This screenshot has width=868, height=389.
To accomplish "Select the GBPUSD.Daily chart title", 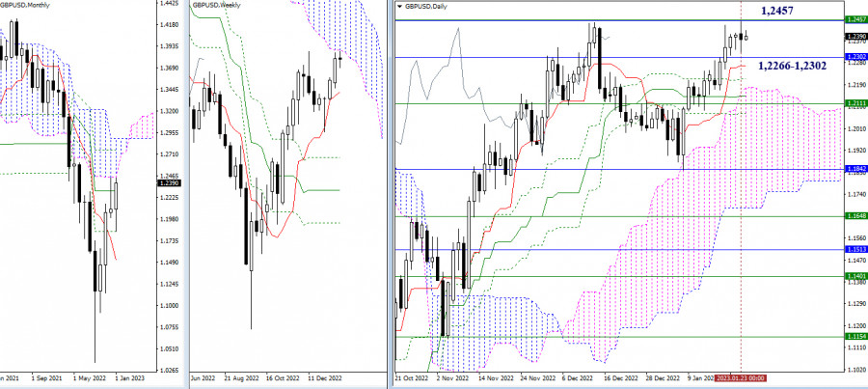I will (x=426, y=7).
